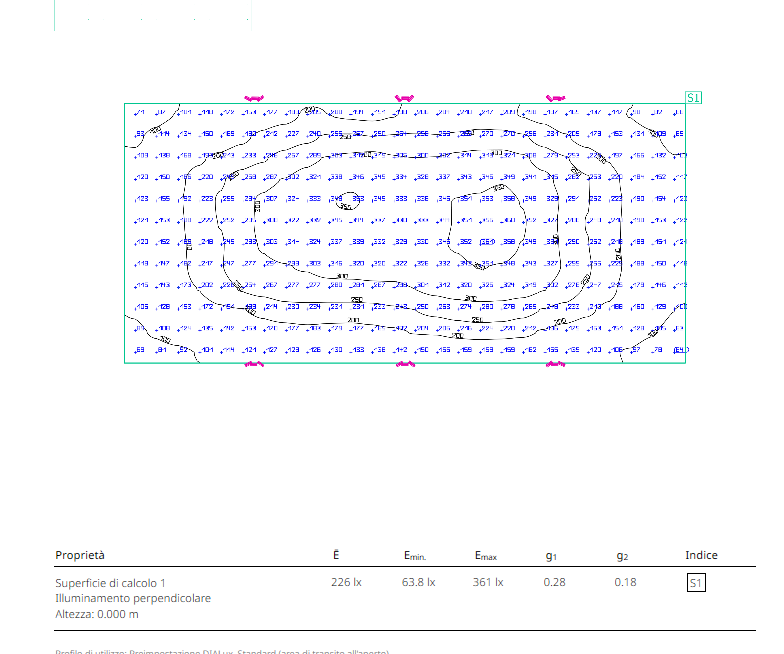The height and width of the screenshot is (654, 784).
Task: Select the top-right magenta luminaire symbol
Action: (x=555, y=98)
